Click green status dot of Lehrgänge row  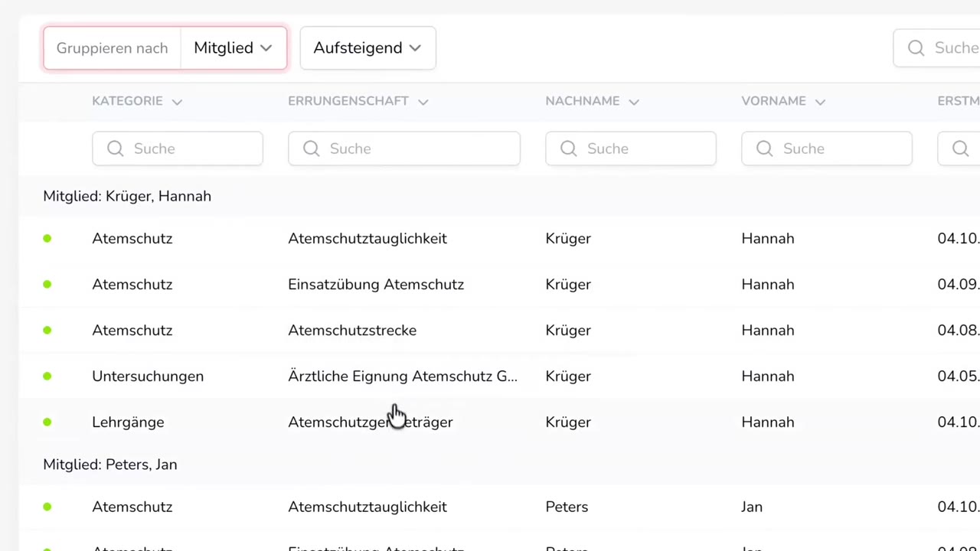tap(47, 422)
